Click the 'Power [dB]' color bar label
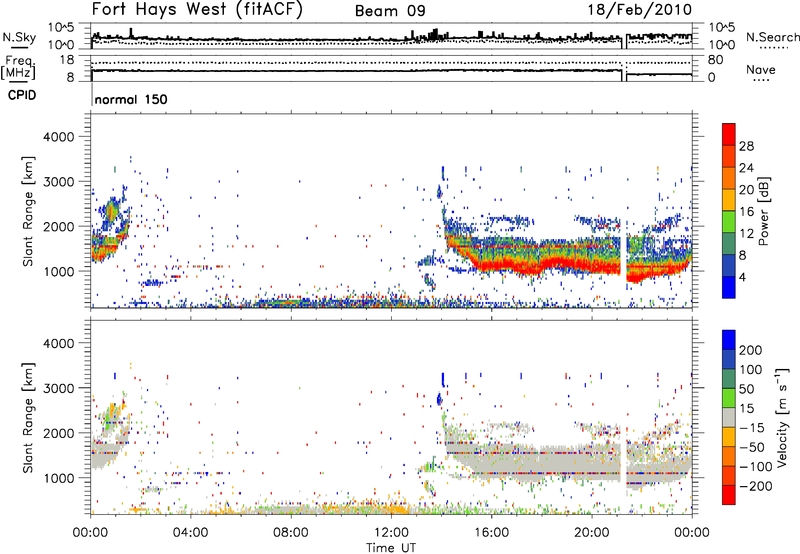 pos(764,211)
